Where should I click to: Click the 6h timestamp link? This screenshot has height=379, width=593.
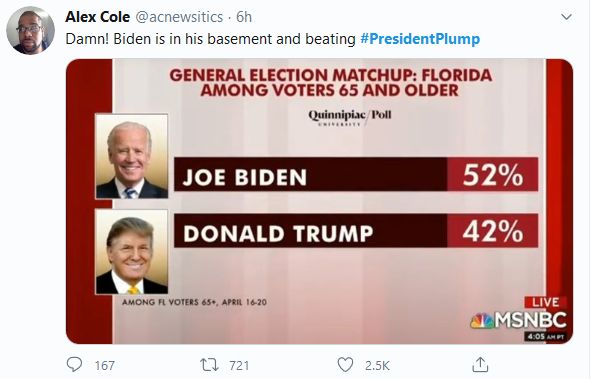[x=244, y=17]
